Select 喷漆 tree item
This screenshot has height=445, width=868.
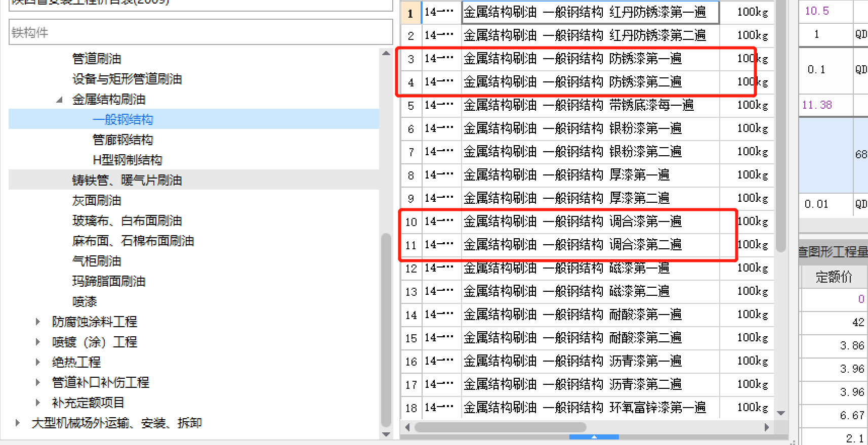tap(85, 301)
